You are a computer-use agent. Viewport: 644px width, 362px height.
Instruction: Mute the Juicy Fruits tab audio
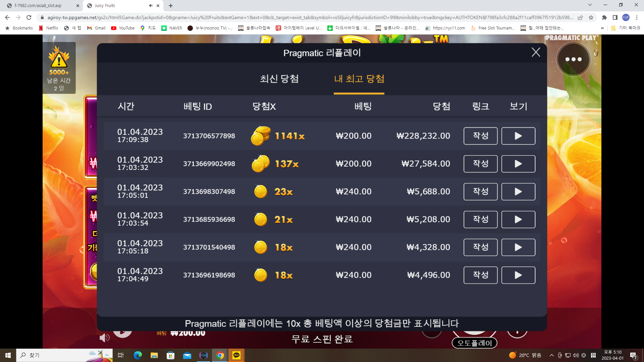tap(151, 6)
